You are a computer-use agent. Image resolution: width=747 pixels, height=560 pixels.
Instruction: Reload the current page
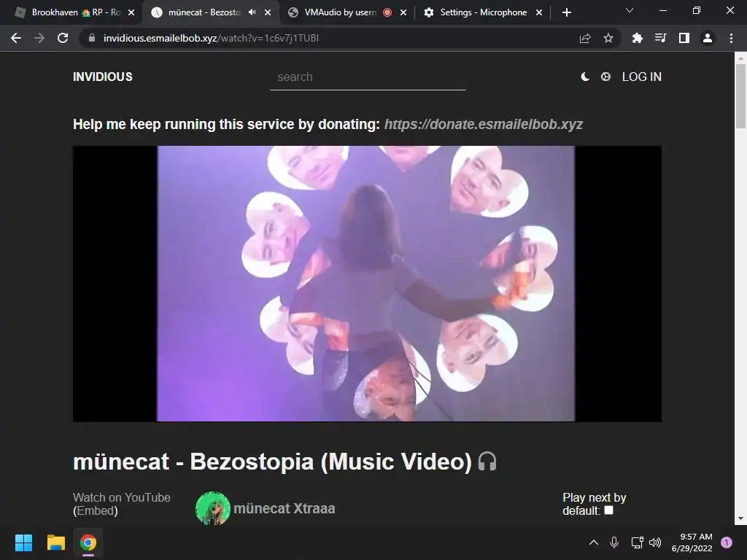point(63,38)
